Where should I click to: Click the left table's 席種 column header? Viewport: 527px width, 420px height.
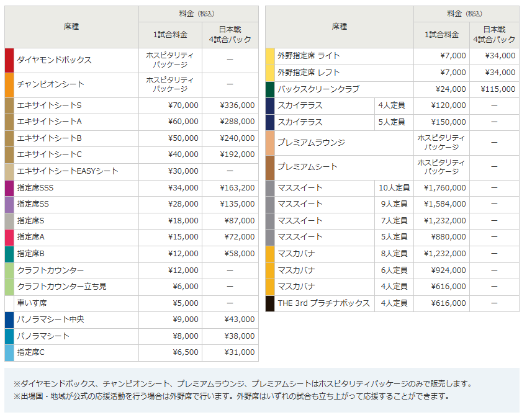(71, 27)
